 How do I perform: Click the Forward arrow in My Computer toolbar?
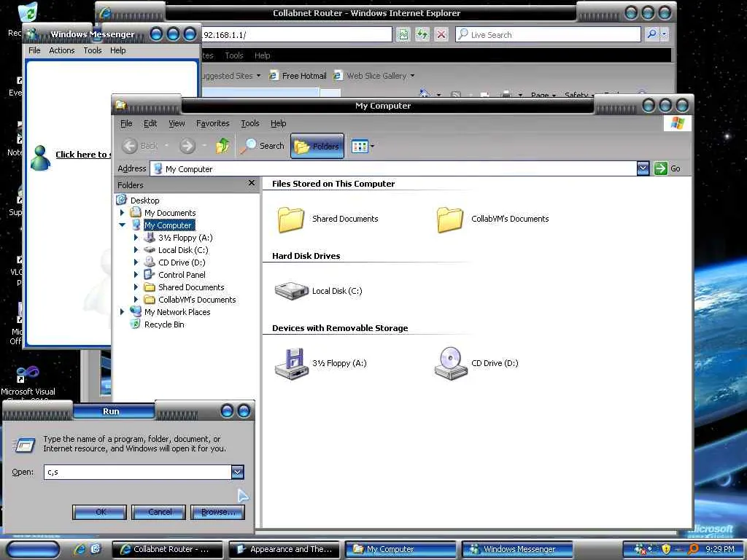(187, 146)
